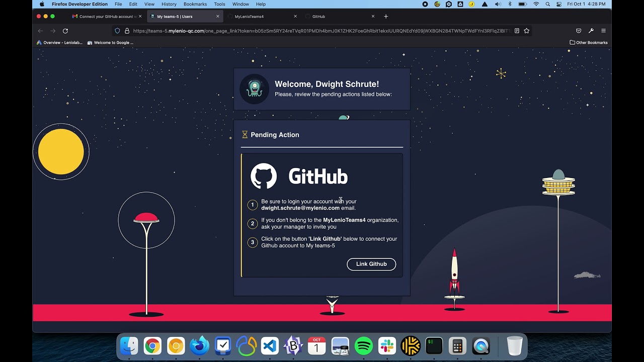Launch Chrome Canary from the dock
The height and width of the screenshot is (362, 644).
click(x=176, y=346)
